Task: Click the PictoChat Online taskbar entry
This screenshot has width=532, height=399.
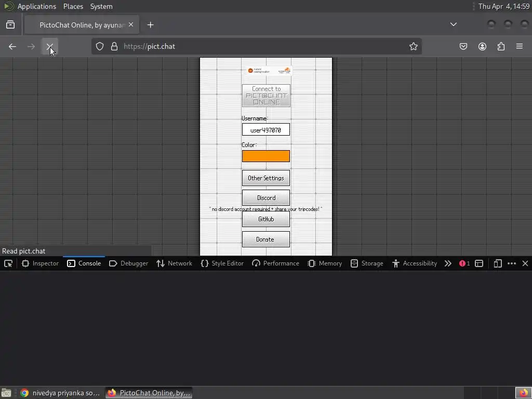Action: 149,393
